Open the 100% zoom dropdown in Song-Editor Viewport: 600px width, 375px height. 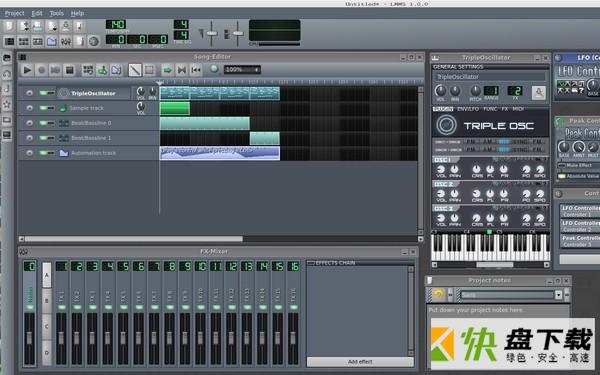pyautogui.click(x=242, y=70)
